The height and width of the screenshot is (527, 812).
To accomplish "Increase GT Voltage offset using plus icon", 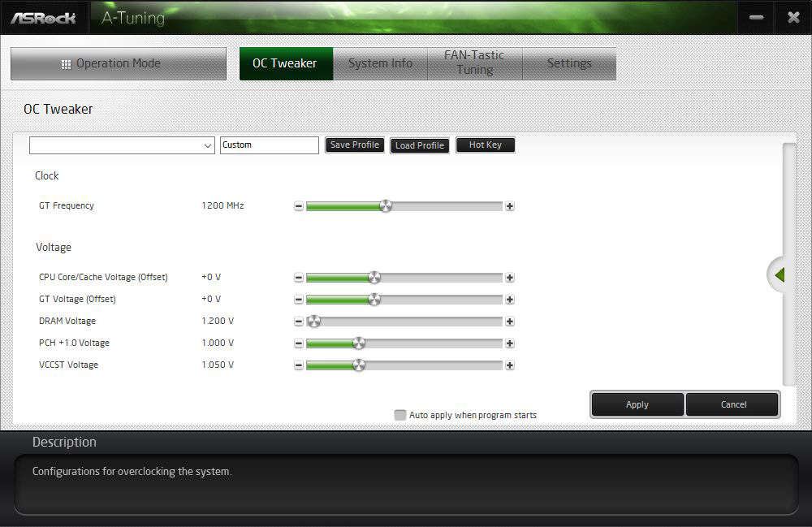I will (510, 299).
